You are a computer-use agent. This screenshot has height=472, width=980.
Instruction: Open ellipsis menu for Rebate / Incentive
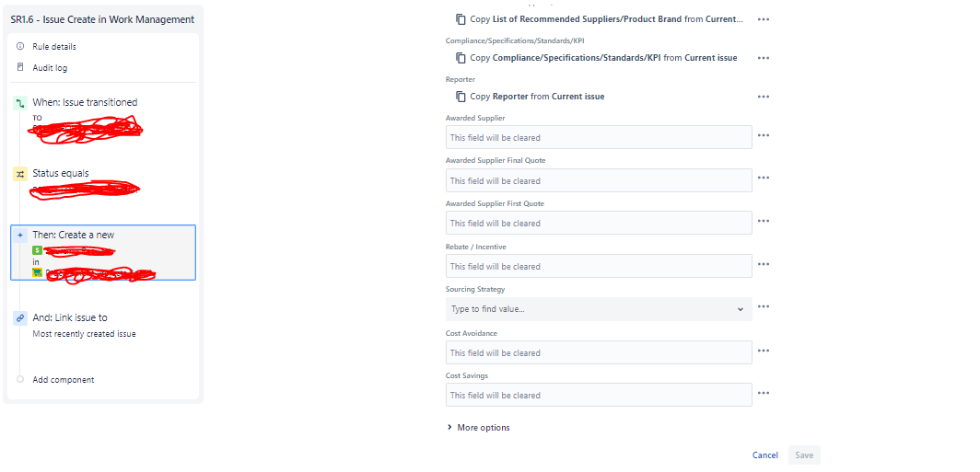click(x=764, y=264)
